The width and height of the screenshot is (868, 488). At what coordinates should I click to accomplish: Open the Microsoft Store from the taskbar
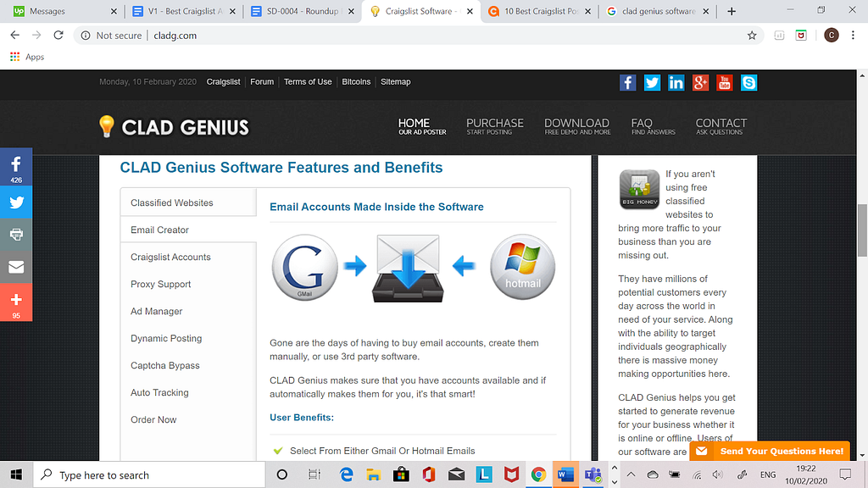pyautogui.click(x=401, y=474)
